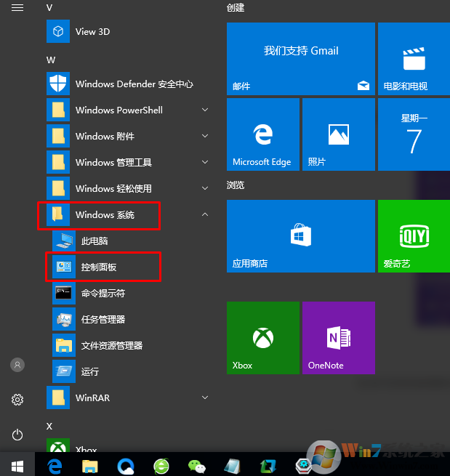The height and width of the screenshot is (476, 450).
Task: Expand the WinRAR folder chevron
Action: coord(205,398)
